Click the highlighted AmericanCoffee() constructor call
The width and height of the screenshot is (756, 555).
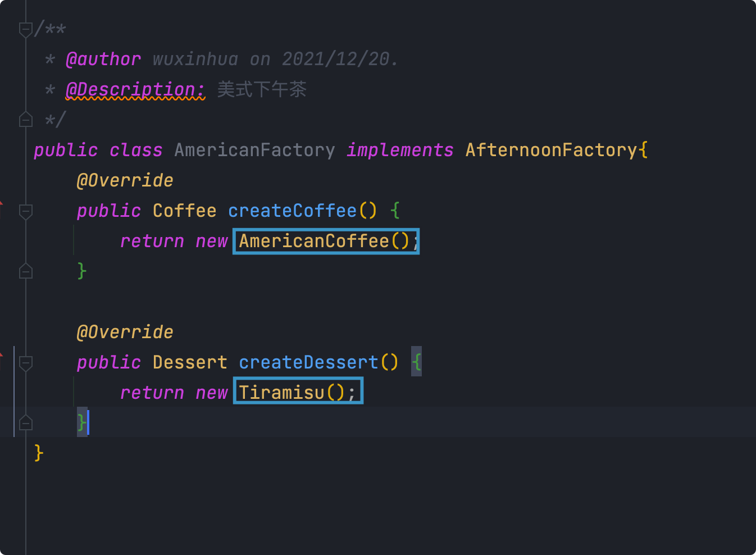tap(326, 241)
